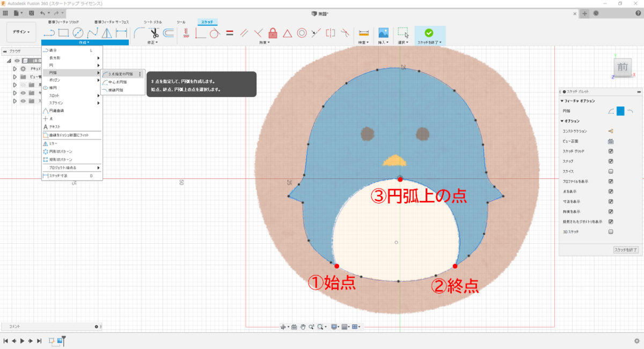Open the job status clock icon
Image resolution: width=644 pixels, height=349 pixels.
click(597, 13)
